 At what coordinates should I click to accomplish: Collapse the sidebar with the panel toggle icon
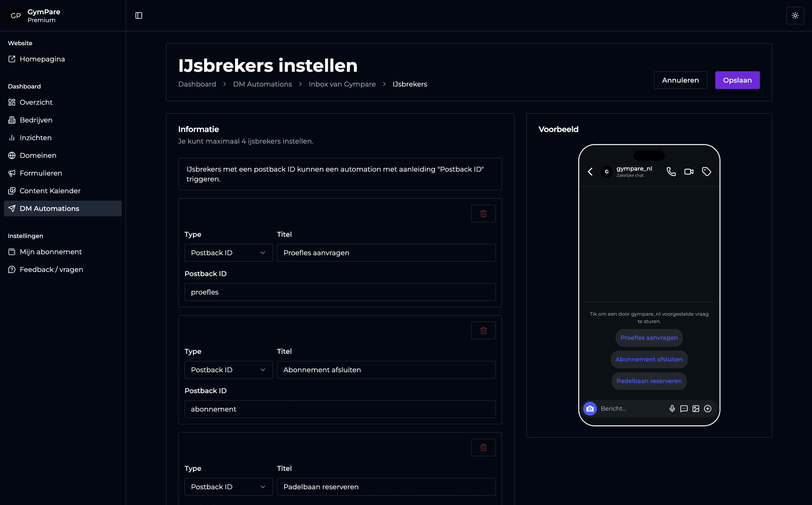(139, 15)
